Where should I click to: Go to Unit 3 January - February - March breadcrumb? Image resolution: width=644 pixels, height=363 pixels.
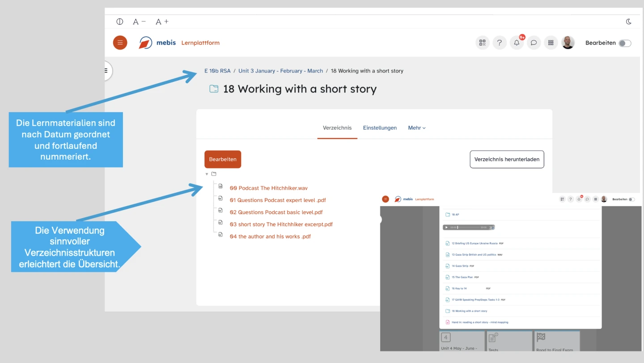(280, 71)
